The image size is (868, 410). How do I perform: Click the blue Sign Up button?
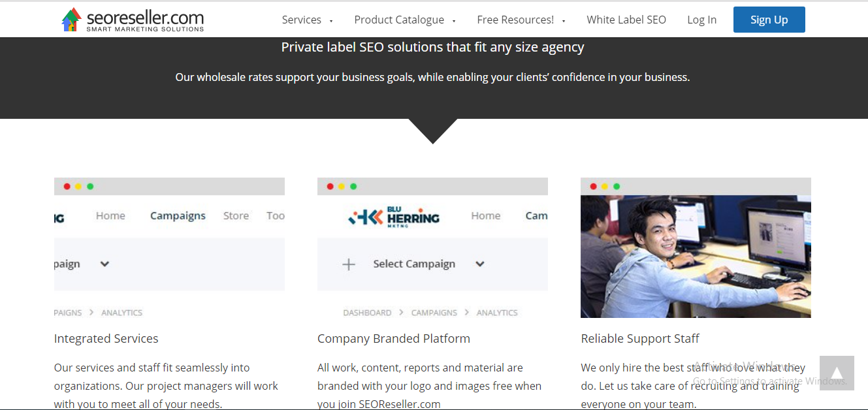click(769, 20)
